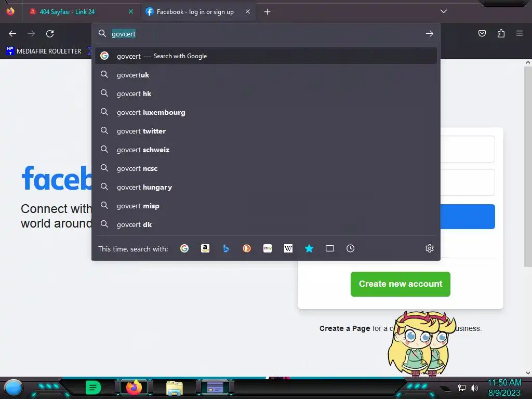532x399 pixels.
Task: Search in History clock icon
Action: [x=351, y=248]
